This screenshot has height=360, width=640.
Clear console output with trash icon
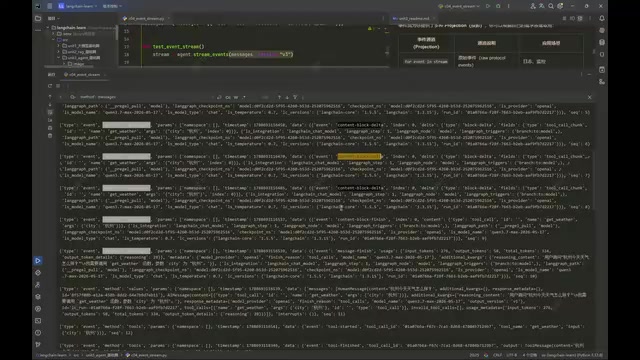click(50, 136)
